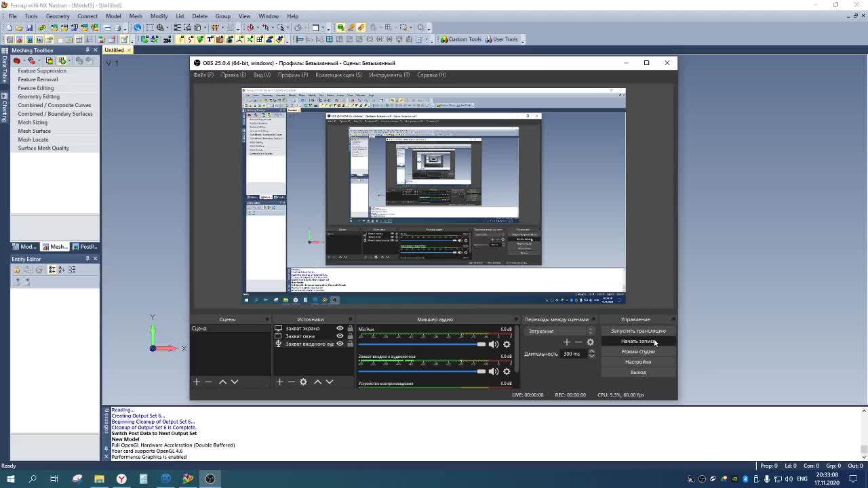Image resolution: width=868 pixels, height=488 pixels.
Task: Open Захват входного аудиопотока mixer gear
Action: click(507, 371)
